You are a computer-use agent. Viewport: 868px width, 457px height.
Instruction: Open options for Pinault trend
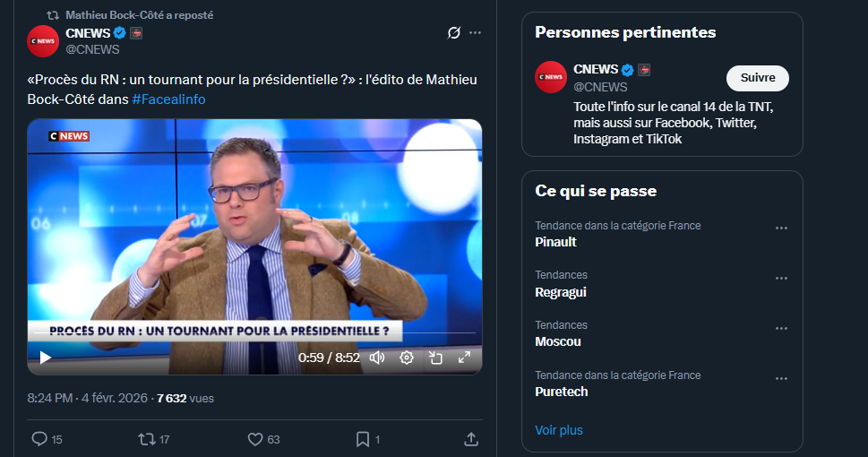coord(781,228)
